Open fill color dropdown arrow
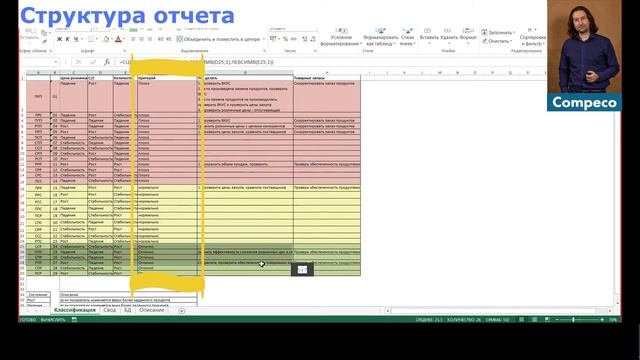Image resolution: width=640 pixels, height=360 pixels. 112,39
